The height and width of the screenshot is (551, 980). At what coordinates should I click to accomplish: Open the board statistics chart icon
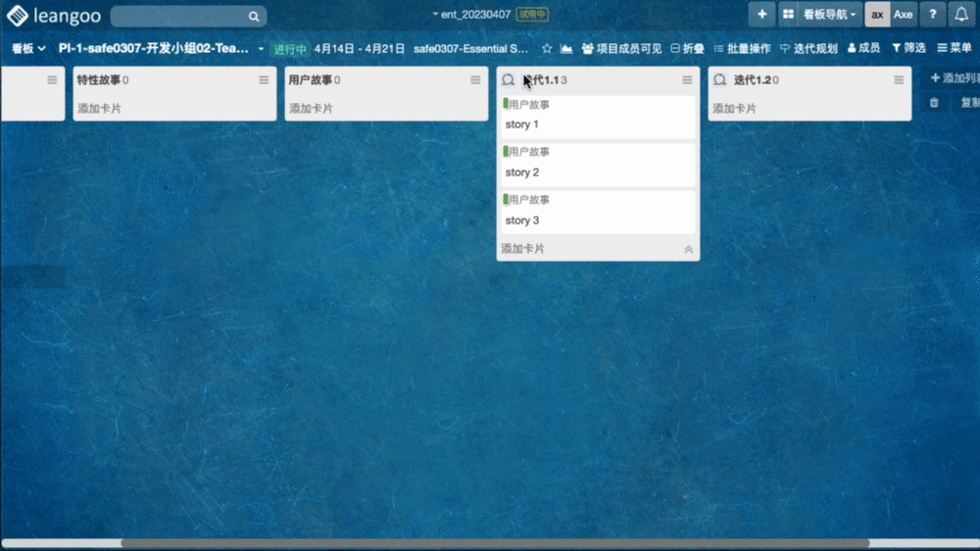coord(566,48)
